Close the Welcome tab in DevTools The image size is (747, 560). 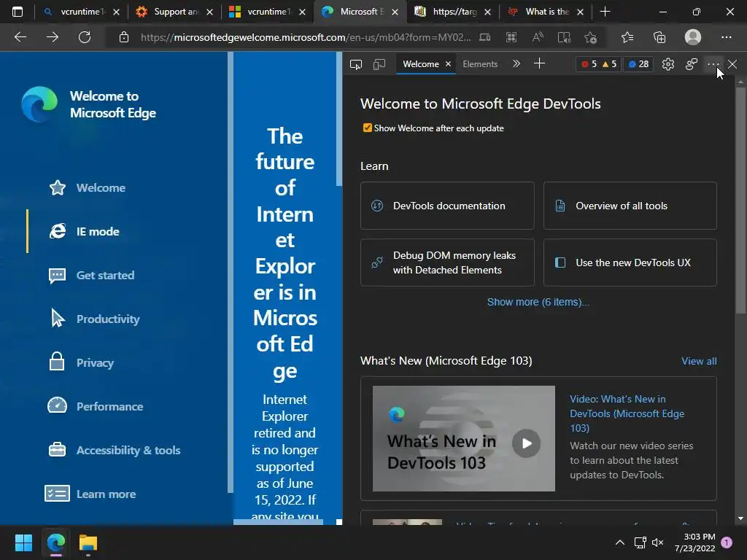click(449, 64)
